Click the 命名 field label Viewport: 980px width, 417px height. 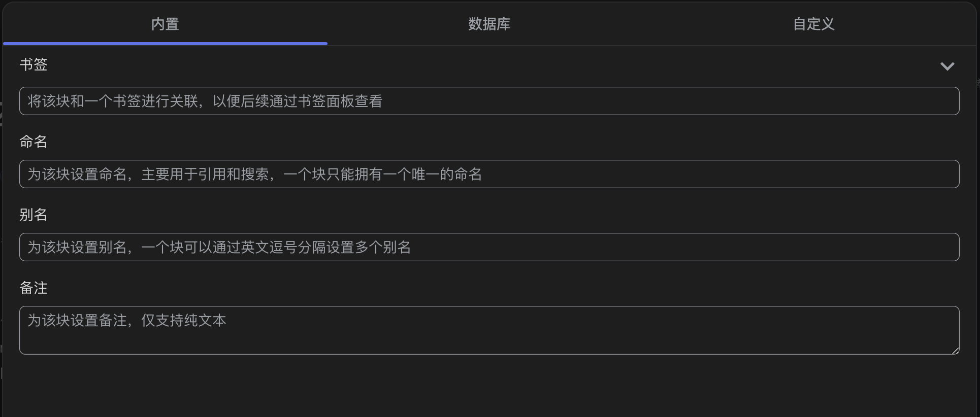[34, 142]
